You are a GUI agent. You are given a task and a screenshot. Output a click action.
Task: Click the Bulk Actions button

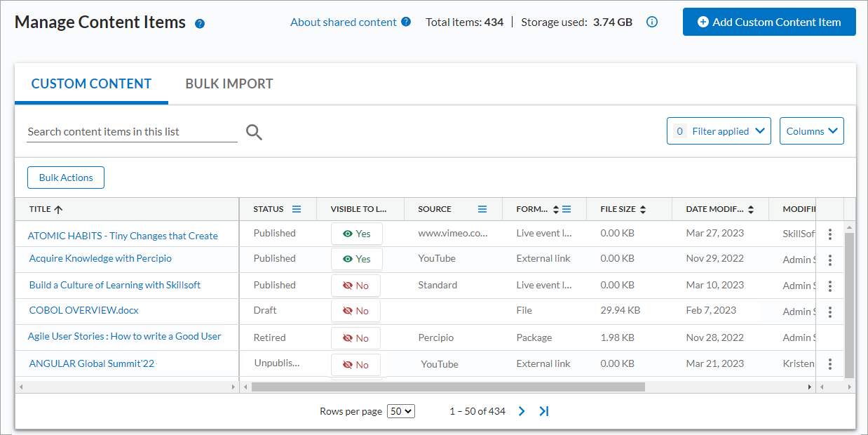click(x=65, y=178)
